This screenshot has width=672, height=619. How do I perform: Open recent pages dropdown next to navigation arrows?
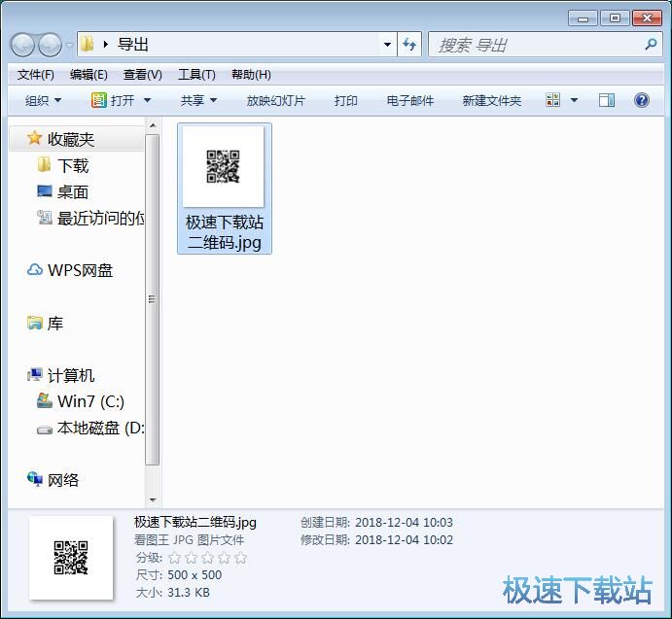click(x=69, y=45)
